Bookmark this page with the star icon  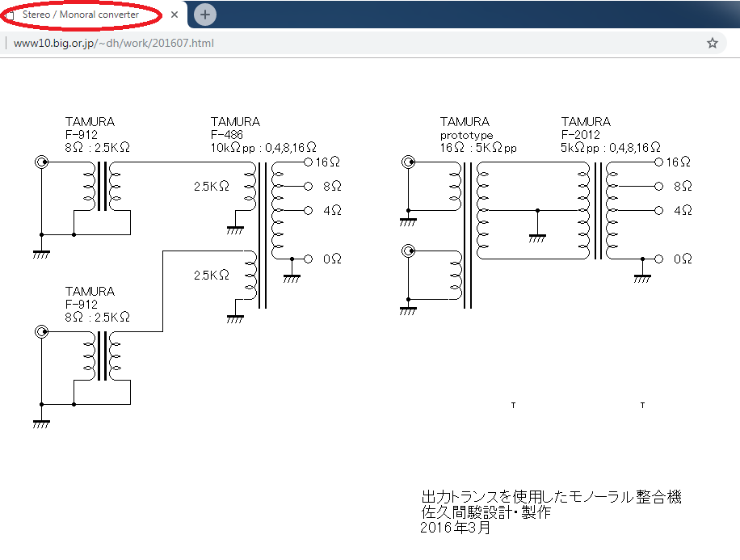point(713,44)
